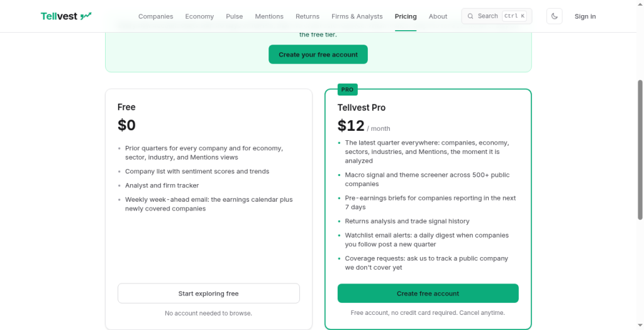Image resolution: width=644 pixels, height=330 pixels.
Task: Click the Tellvest Pro heading
Action: coord(362,107)
